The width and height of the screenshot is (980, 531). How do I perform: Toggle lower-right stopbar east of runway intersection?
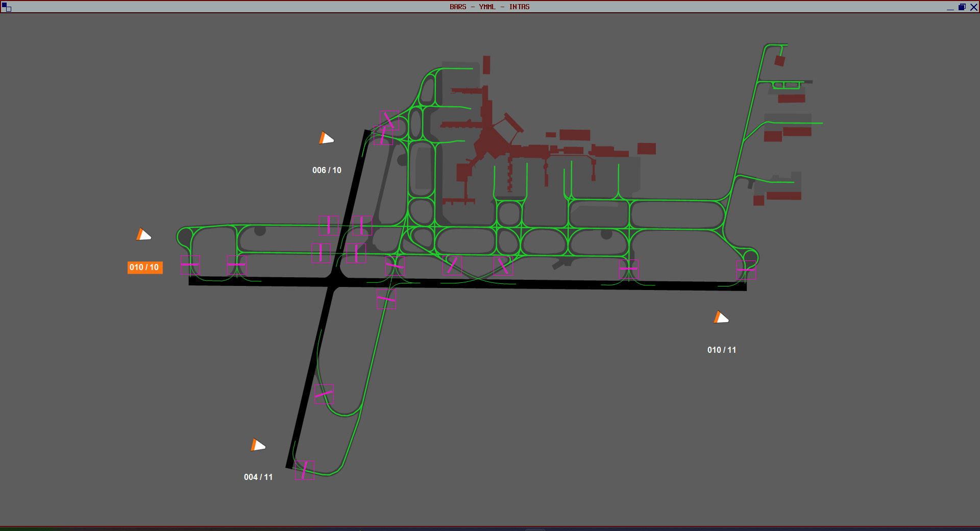pos(356,254)
